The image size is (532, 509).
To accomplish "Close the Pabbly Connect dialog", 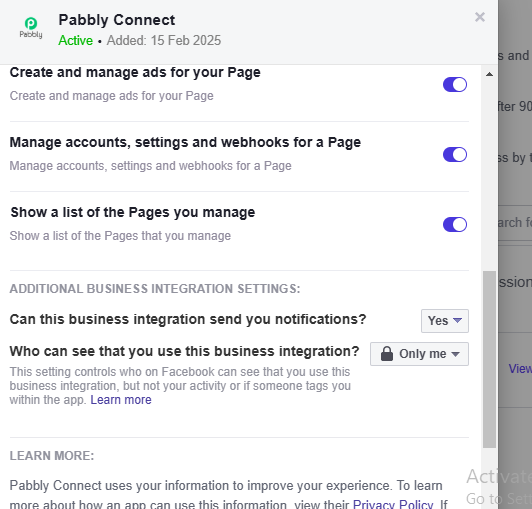I will click(480, 17).
